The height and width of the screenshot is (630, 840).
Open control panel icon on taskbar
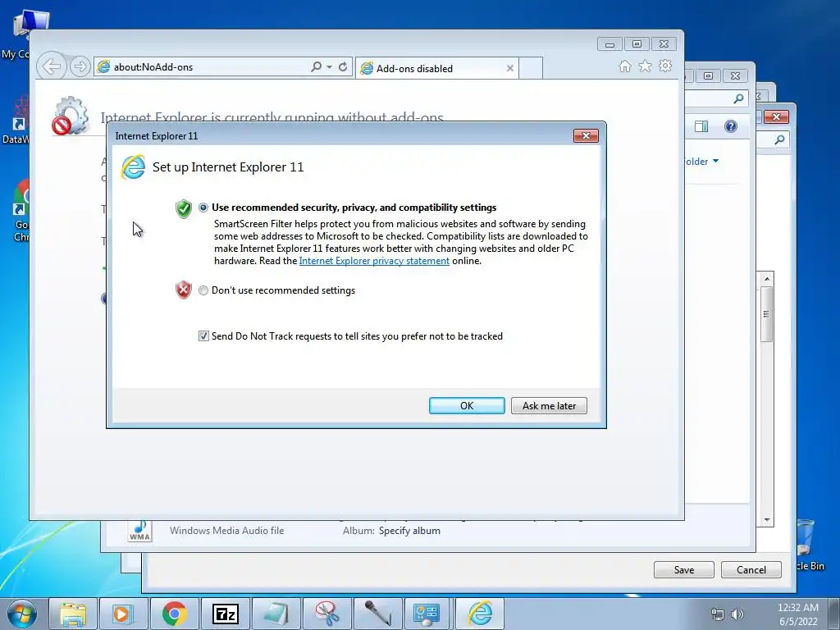[427, 614]
